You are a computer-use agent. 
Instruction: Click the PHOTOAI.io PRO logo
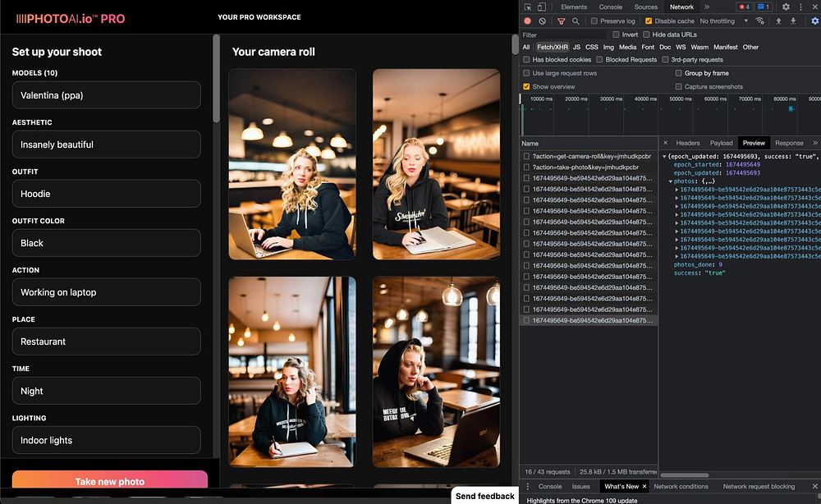pos(71,19)
